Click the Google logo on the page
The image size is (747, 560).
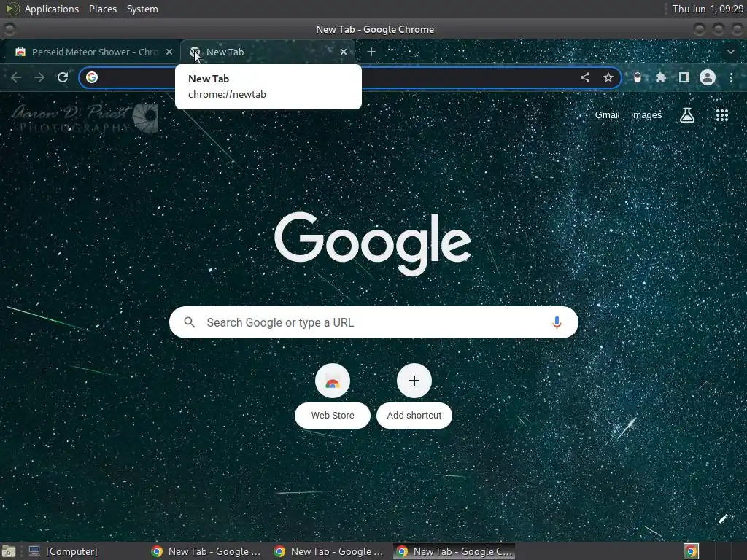373,244
